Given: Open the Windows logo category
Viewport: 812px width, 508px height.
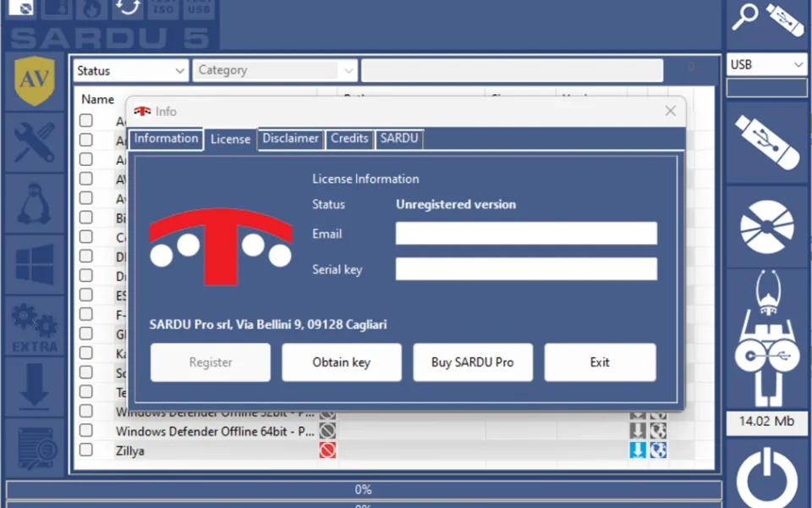Looking at the screenshot, I should 35,264.
